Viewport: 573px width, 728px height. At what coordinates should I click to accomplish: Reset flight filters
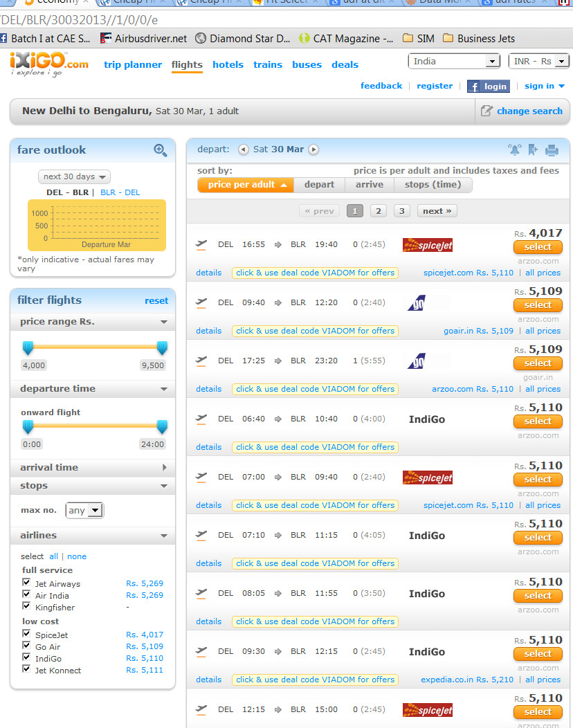[x=156, y=301]
